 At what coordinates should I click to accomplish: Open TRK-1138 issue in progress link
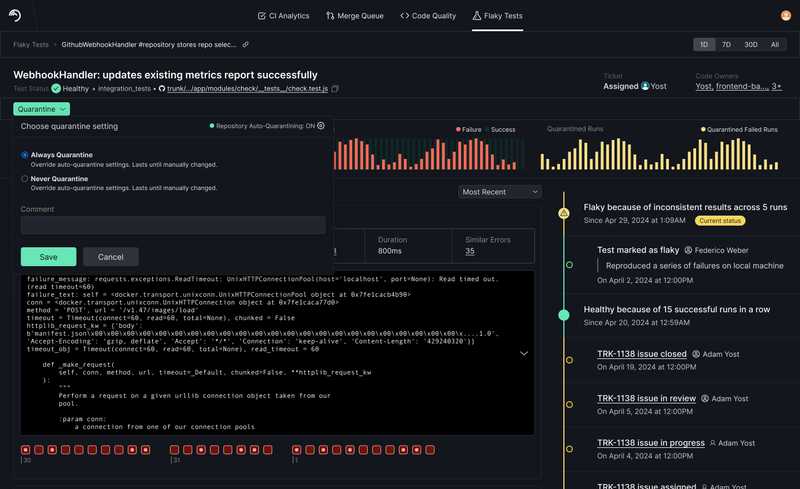[651, 443]
